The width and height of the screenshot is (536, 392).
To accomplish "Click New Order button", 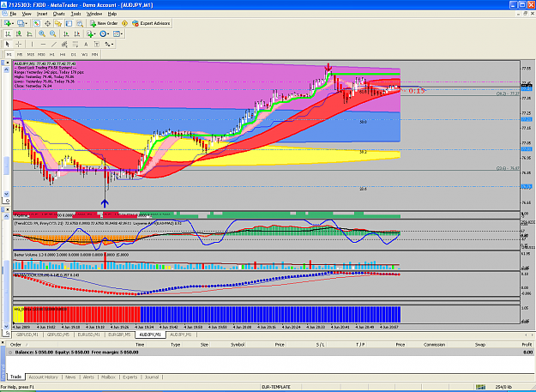I will (x=104, y=23).
